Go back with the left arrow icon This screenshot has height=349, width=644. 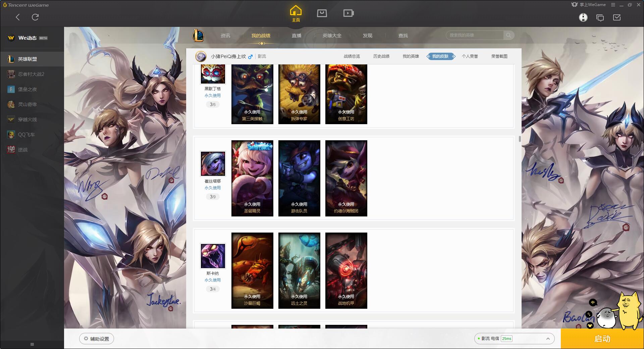pyautogui.click(x=18, y=17)
